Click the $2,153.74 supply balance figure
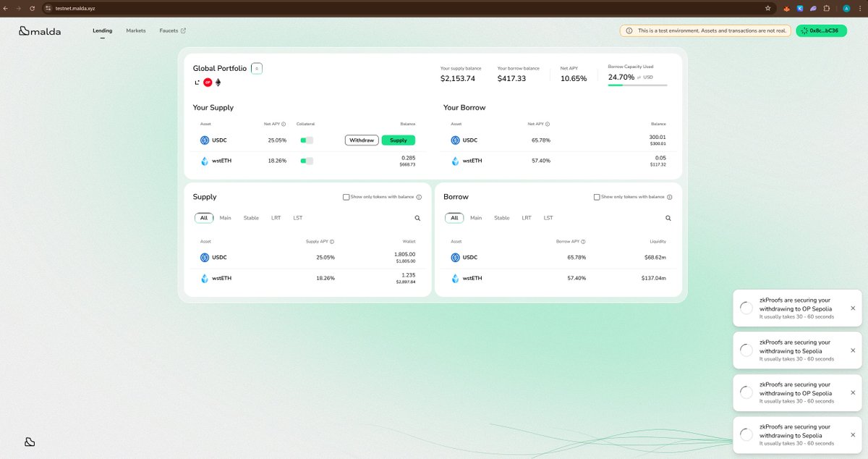This screenshot has width=868, height=459. [458, 78]
